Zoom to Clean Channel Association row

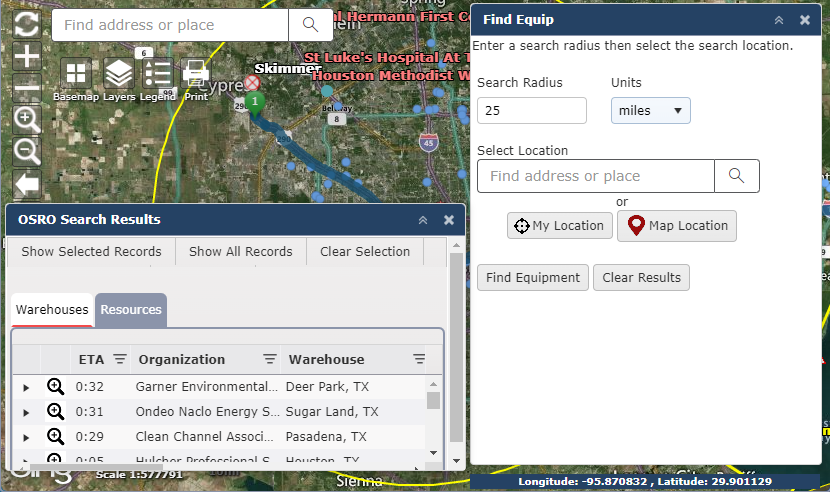click(x=56, y=436)
